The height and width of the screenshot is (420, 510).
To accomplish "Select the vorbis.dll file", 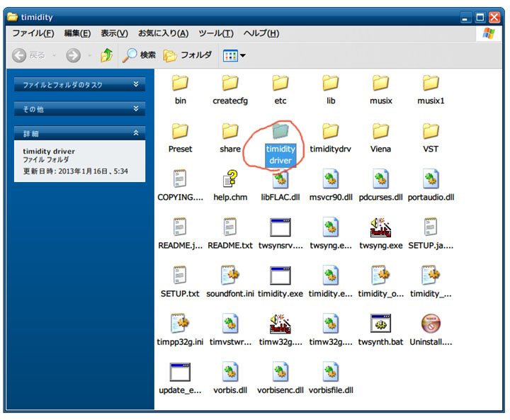I will coord(230,378).
